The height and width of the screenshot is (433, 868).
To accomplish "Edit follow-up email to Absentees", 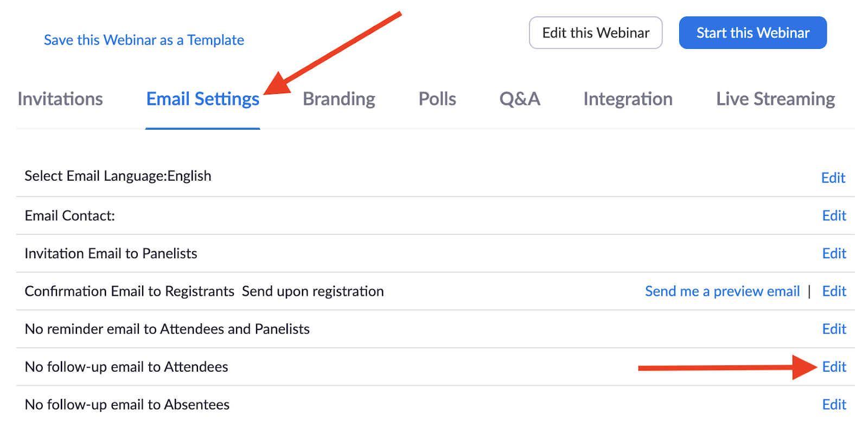I will tap(834, 404).
